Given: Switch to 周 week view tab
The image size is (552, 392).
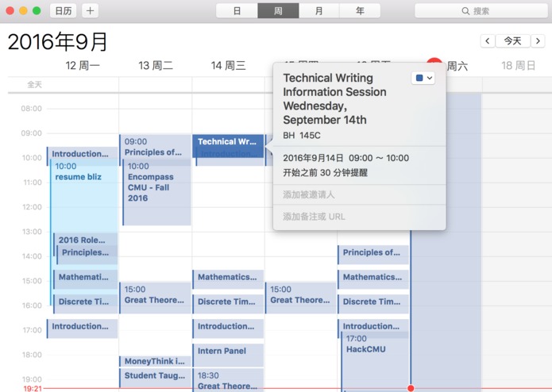Looking at the screenshot, I should (278, 11).
